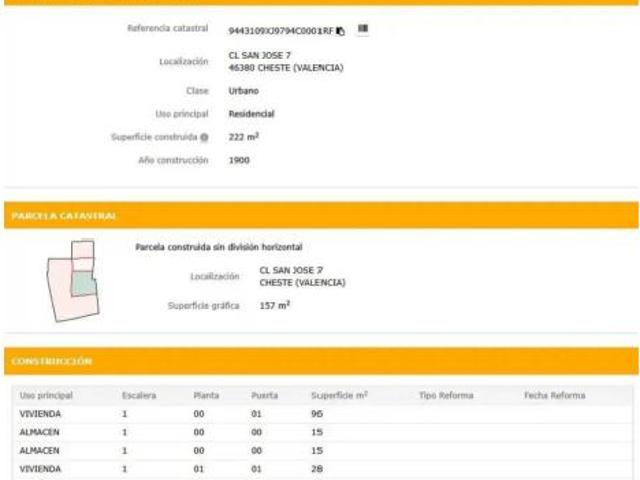
Task: Select the built surface value '222 m²'
Action: pos(243,137)
